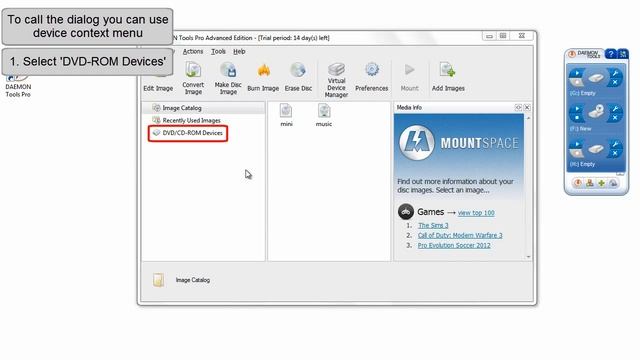Click the X button for gadget drive (G:)
Screen dimensions: 640x360
click(x=615, y=83)
